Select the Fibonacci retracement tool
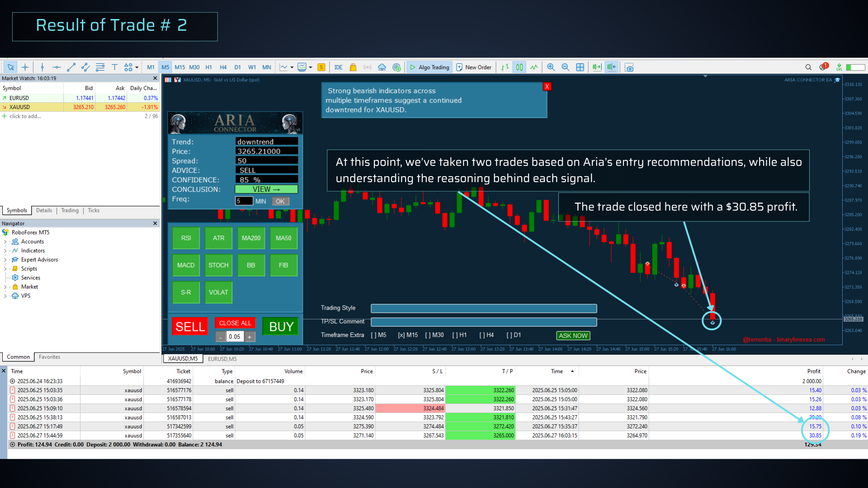 [x=100, y=67]
